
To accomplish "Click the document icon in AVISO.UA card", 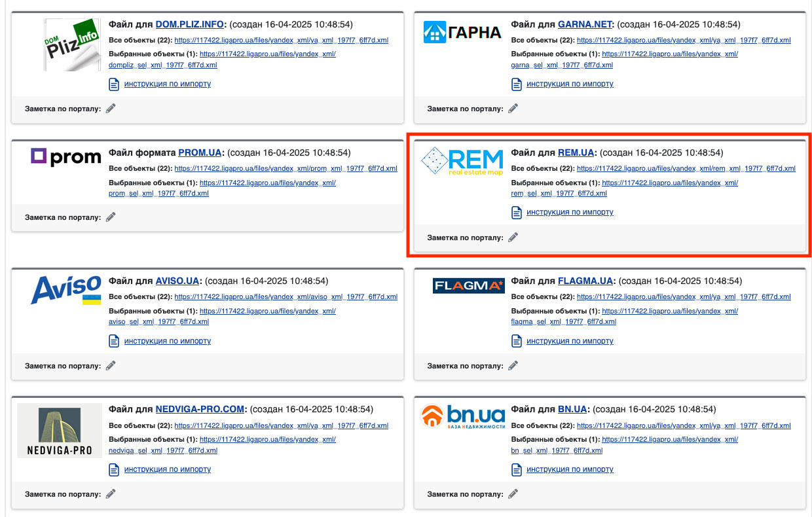I will point(114,341).
